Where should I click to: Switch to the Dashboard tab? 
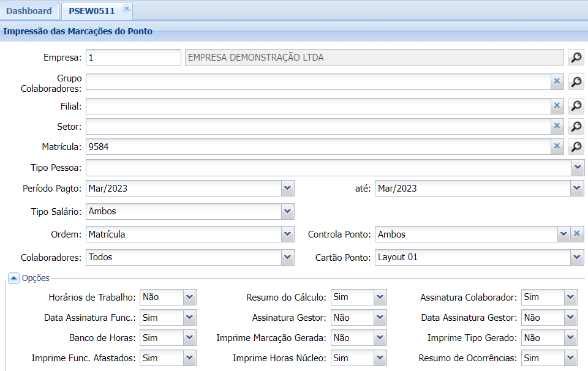(29, 11)
